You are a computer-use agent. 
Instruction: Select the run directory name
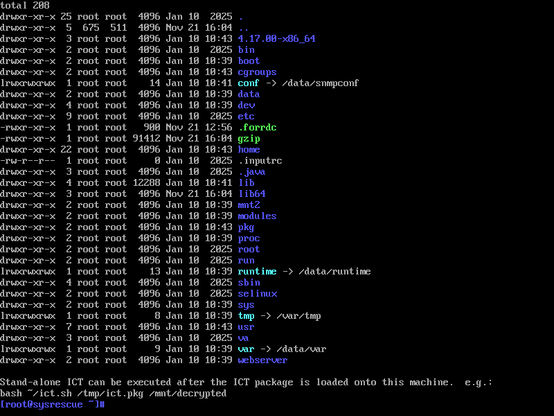[246, 260]
